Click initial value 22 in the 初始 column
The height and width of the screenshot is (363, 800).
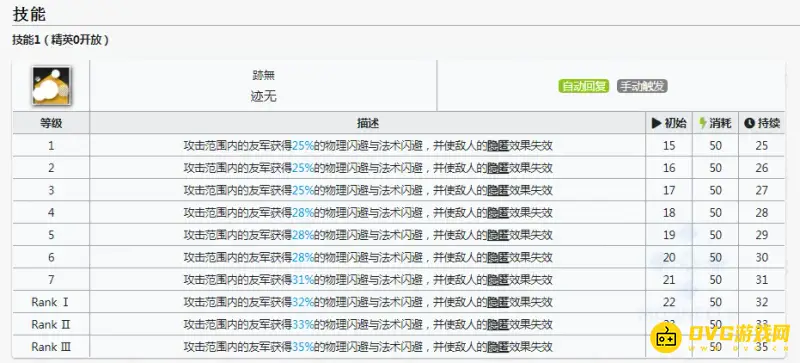669,302
